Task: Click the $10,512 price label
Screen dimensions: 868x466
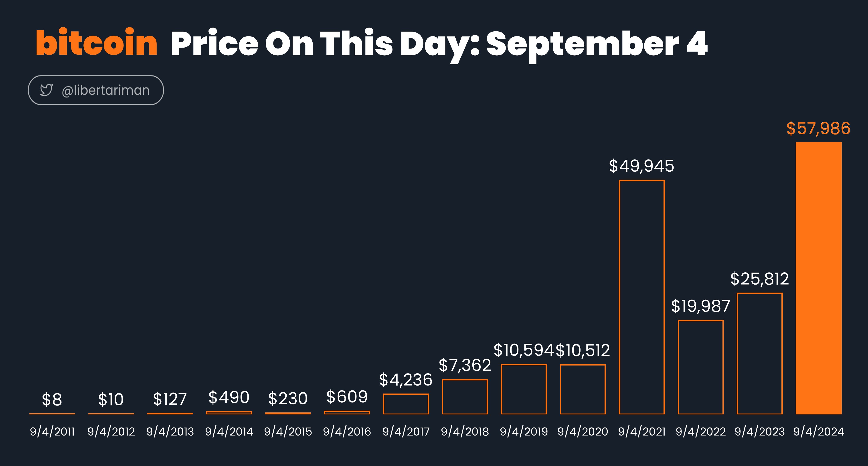Action: (583, 351)
